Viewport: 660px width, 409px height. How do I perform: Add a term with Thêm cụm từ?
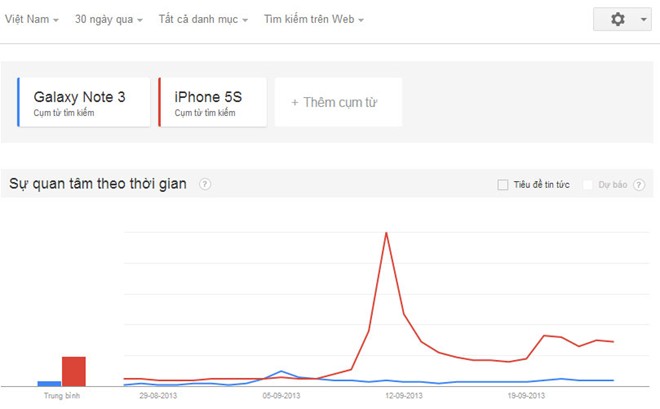pos(338,102)
